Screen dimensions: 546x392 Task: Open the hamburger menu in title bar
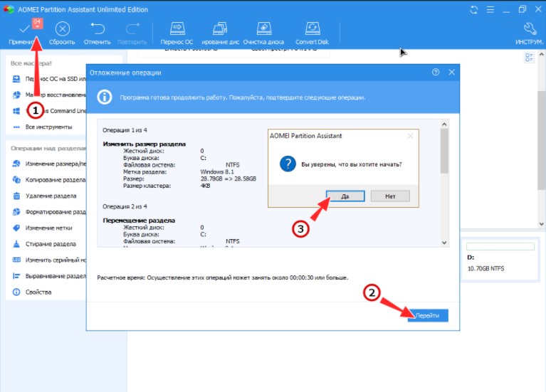coord(490,10)
